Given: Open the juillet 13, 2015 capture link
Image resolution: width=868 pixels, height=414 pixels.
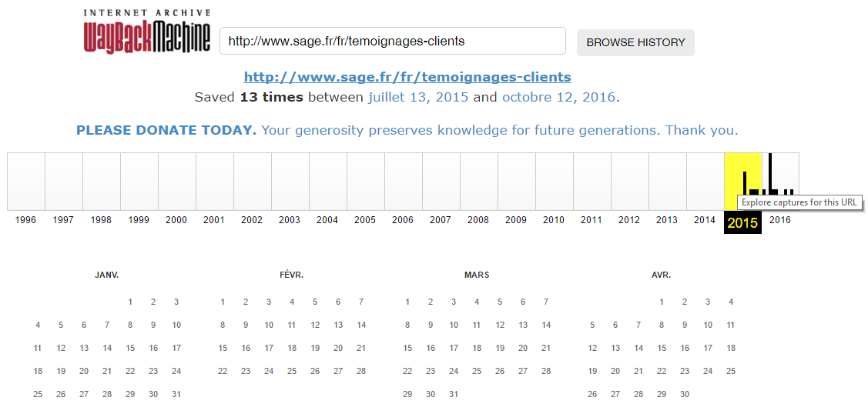Looking at the screenshot, I should [418, 97].
